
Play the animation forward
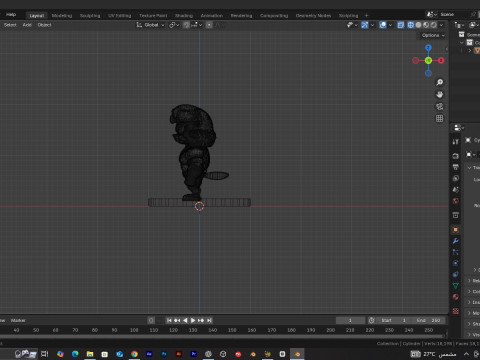coord(193,320)
